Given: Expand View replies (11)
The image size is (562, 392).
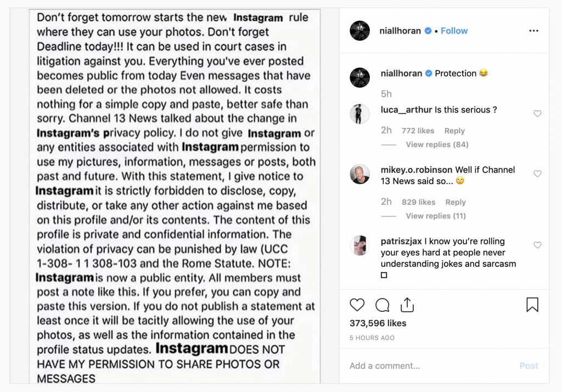Looking at the screenshot, I should point(435,216).
